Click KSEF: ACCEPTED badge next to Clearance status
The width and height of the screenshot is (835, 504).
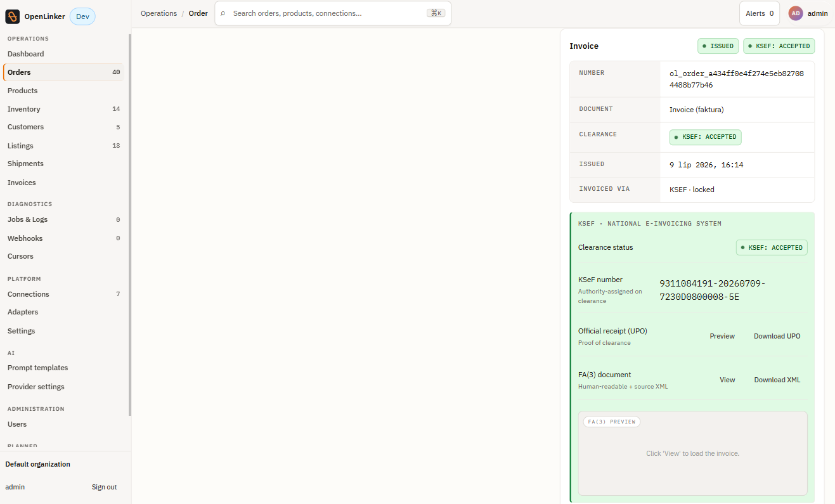point(772,247)
